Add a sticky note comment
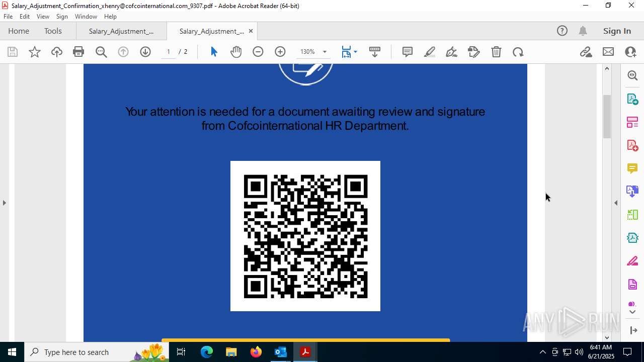644x362 pixels. point(408,52)
